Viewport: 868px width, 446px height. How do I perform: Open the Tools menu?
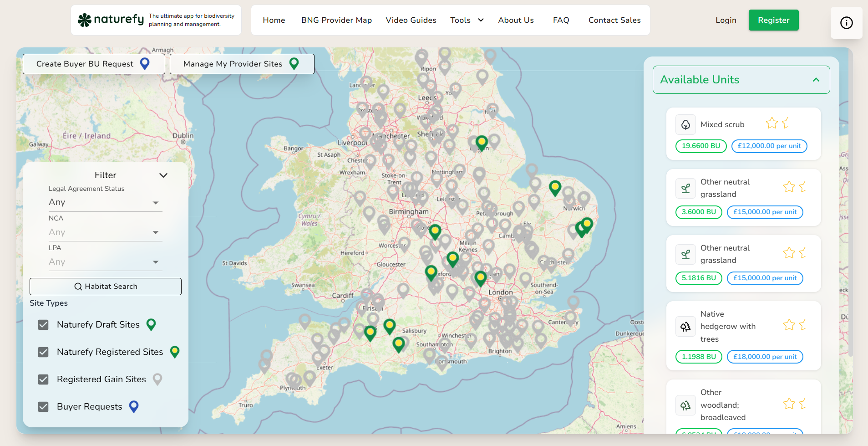click(466, 20)
